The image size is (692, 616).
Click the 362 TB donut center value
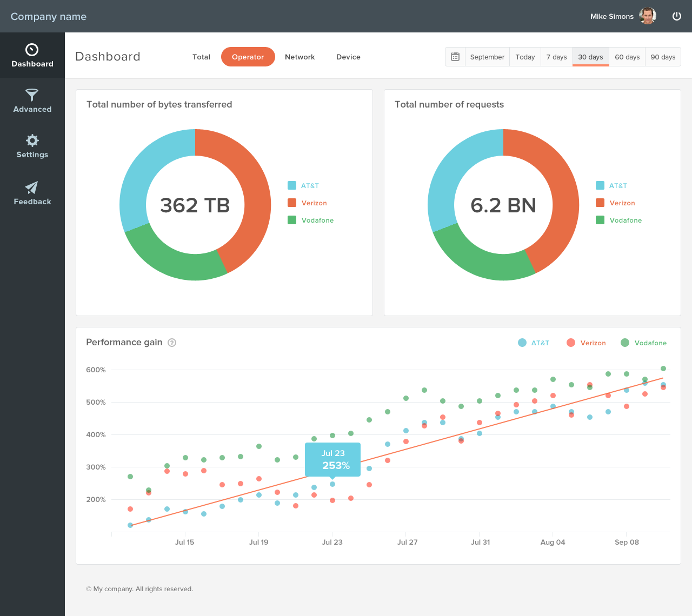point(195,205)
